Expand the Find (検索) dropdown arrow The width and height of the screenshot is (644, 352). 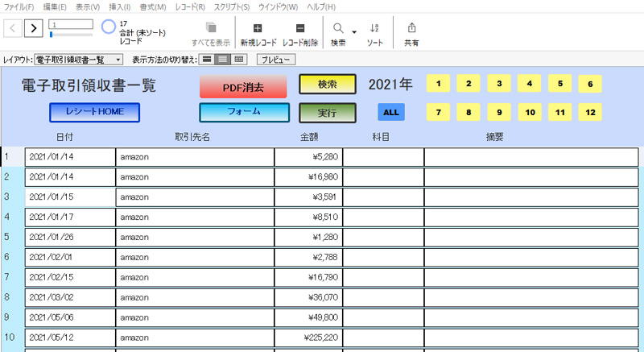354,31
